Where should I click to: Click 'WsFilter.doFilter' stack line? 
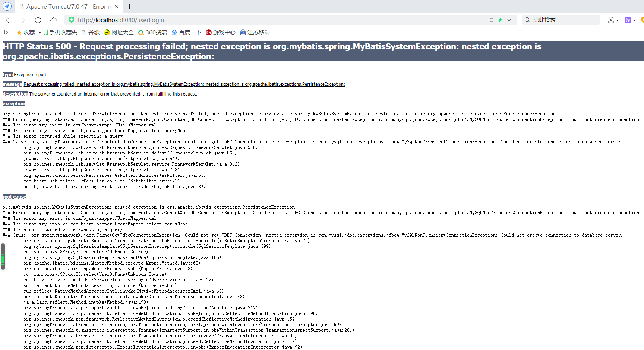coord(114,175)
